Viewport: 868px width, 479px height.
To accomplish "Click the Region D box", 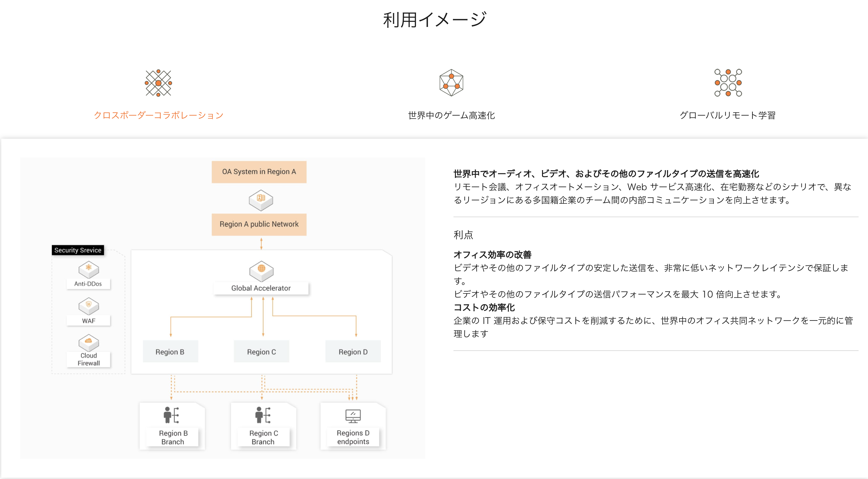I will (353, 352).
